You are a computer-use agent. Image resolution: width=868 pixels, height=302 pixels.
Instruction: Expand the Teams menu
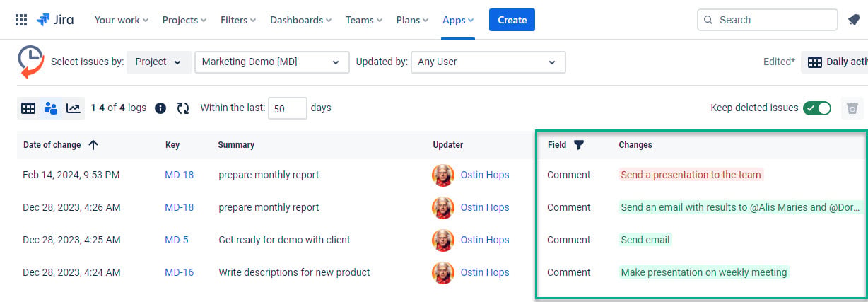tap(364, 20)
